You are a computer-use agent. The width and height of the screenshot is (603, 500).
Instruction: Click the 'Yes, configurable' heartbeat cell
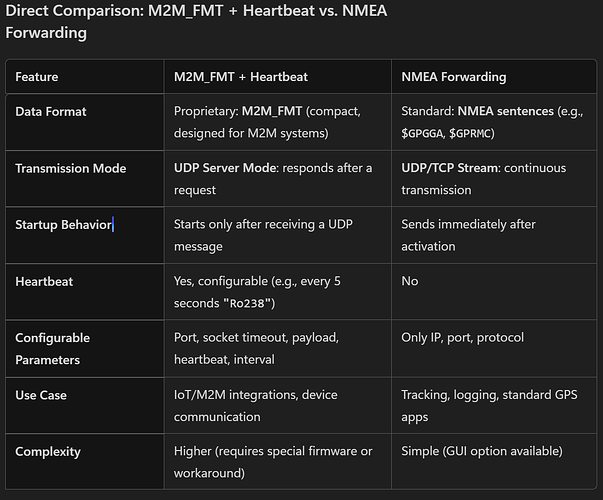point(257,291)
